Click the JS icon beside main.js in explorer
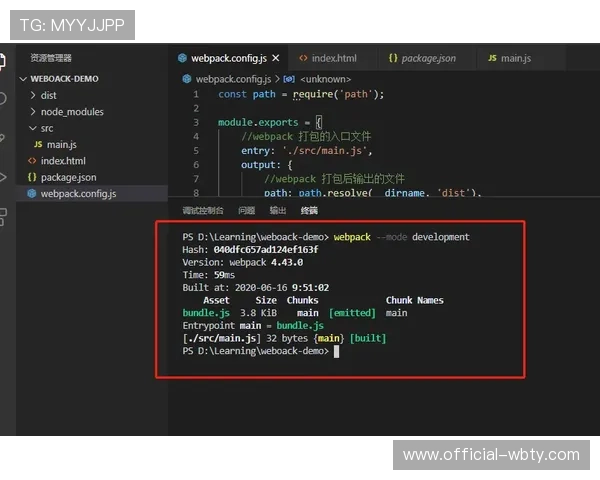The height and width of the screenshot is (480, 600). pos(39,145)
